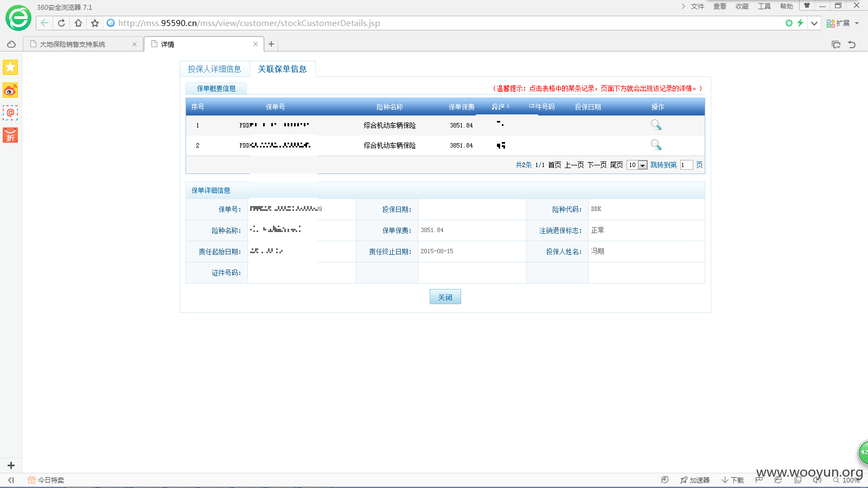This screenshot has height=488, width=868.
Task: Click the green lightning speed mode icon
Action: (x=800, y=23)
